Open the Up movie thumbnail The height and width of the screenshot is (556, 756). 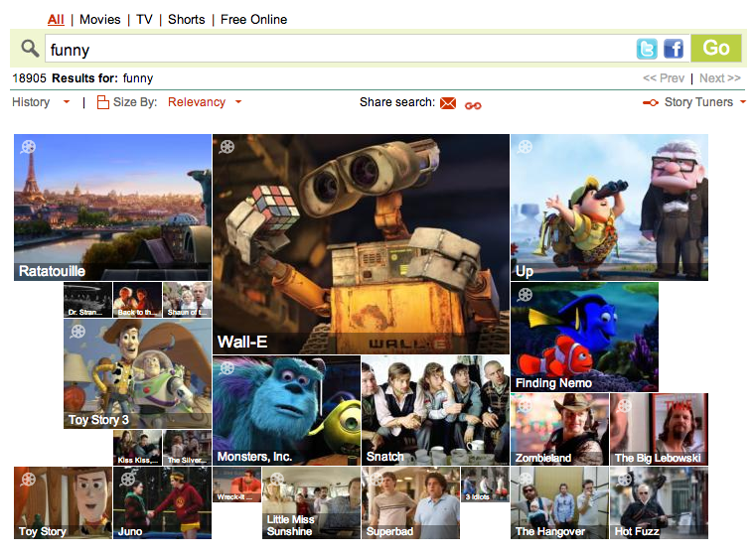click(609, 208)
